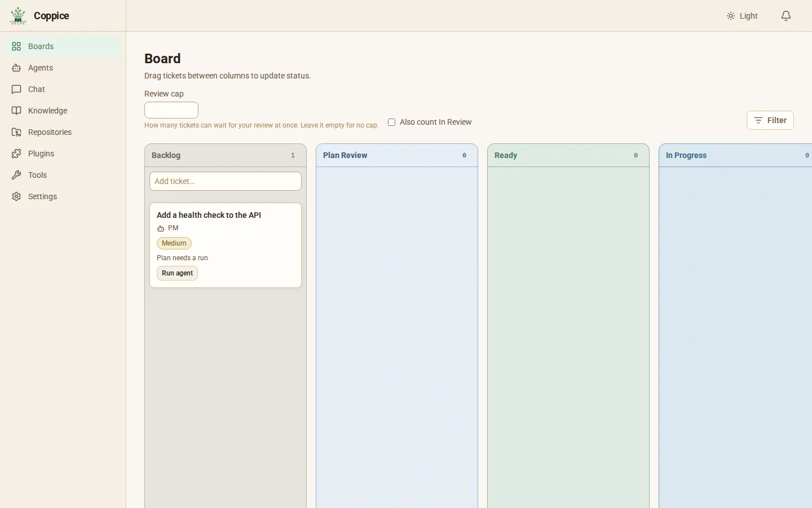
Task: Focus the Add ticket field in Backlog
Action: pyautogui.click(x=226, y=181)
